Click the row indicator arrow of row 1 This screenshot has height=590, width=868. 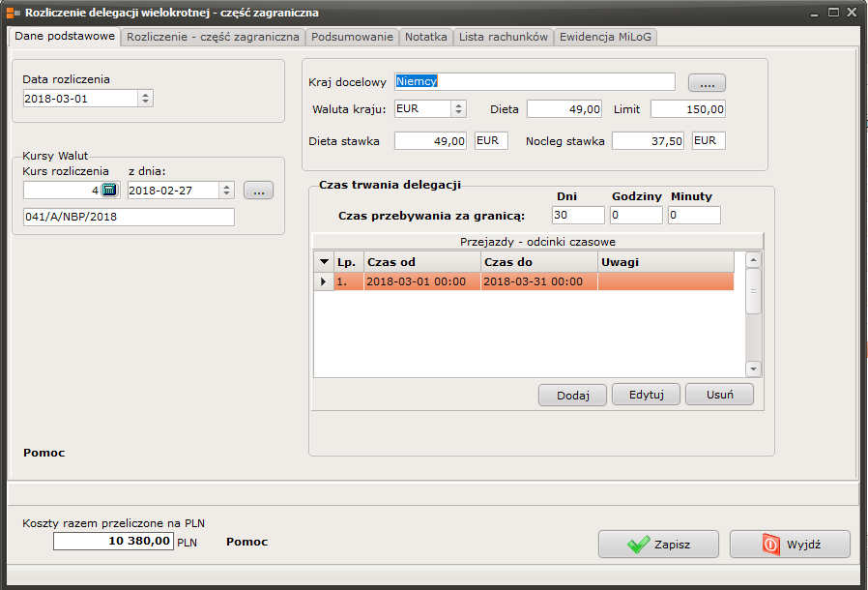(x=323, y=281)
